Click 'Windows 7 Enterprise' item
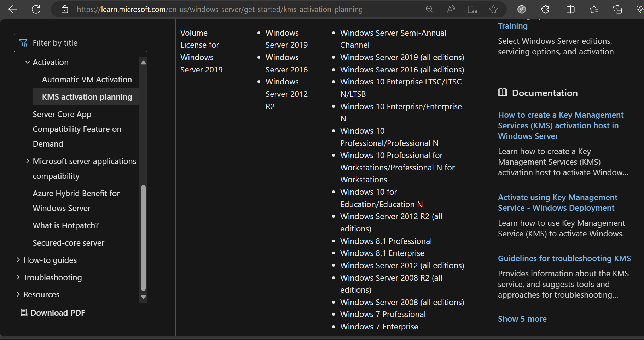Image resolution: width=644 pixels, height=340 pixels. click(379, 327)
